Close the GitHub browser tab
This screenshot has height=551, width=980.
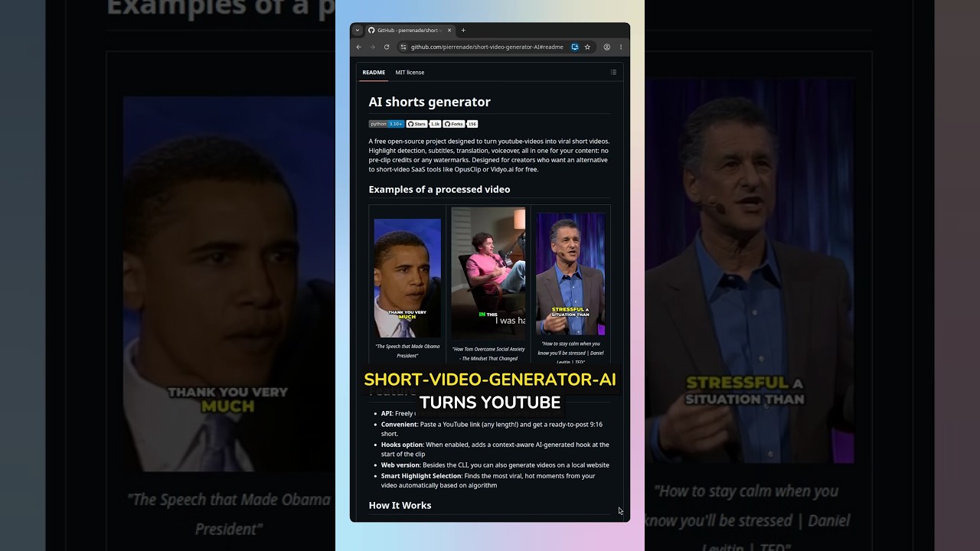pyautogui.click(x=449, y=31)
